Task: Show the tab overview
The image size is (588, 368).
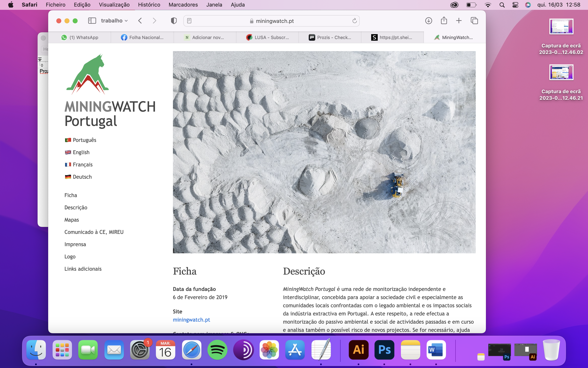Action: (474, 21)
